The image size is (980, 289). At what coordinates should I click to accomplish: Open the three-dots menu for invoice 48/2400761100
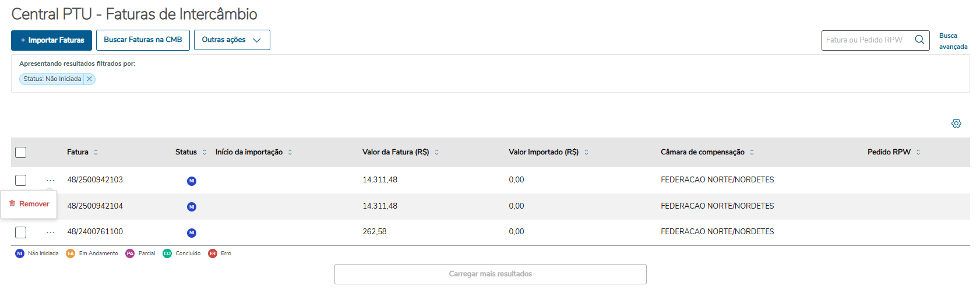[51, 232]
